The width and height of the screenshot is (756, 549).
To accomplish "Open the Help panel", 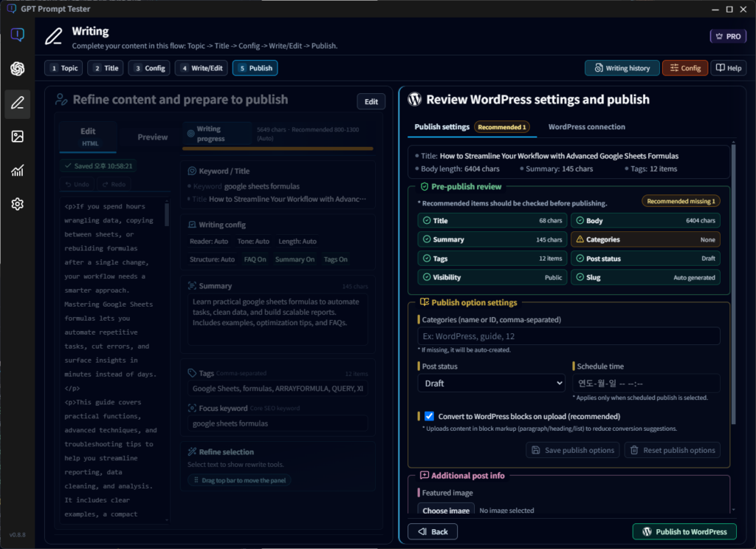I will tap(728, 67).
